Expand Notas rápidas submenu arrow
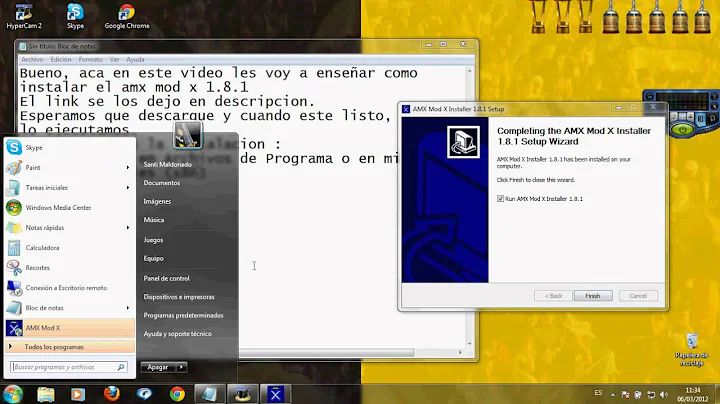This screenshot has width=720, height=404. [x=128, y=228]
